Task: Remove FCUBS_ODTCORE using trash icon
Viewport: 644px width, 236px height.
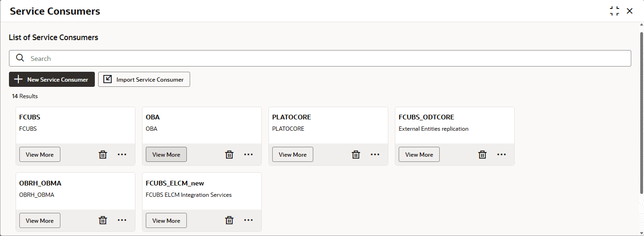Action: coord(482,154)
